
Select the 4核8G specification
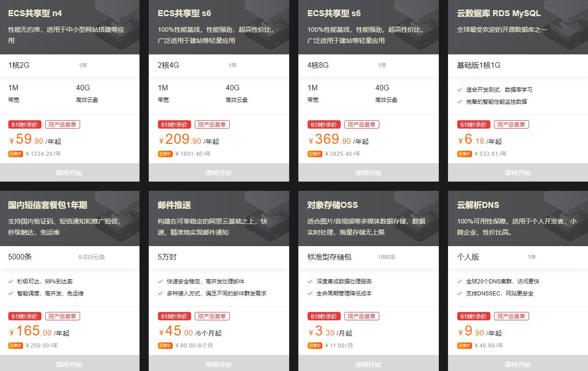click(318, 65)
